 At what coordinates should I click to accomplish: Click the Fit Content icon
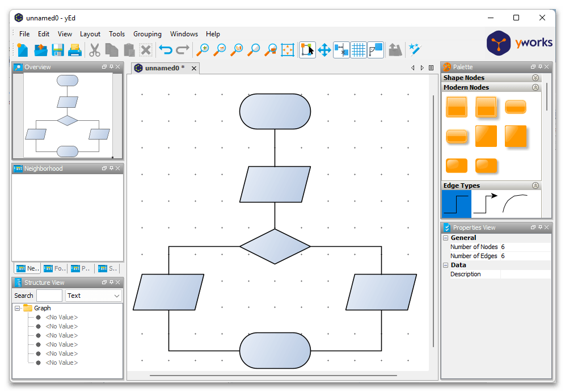tap(288, 50)
